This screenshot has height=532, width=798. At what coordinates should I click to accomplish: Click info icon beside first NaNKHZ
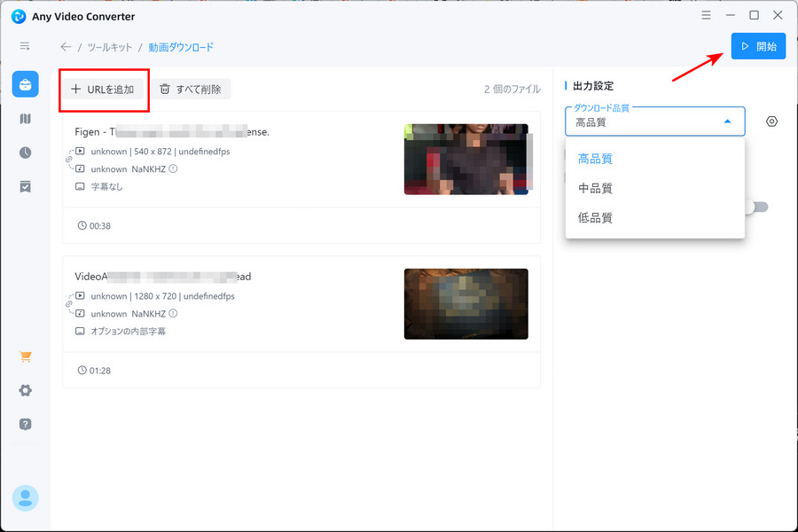[x=173, y=168]
